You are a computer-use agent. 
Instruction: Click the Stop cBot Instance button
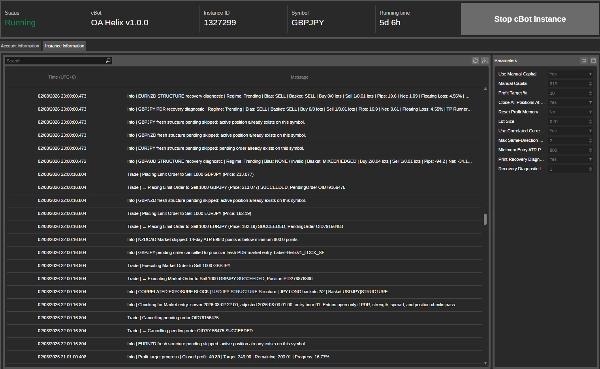point(530,19)
